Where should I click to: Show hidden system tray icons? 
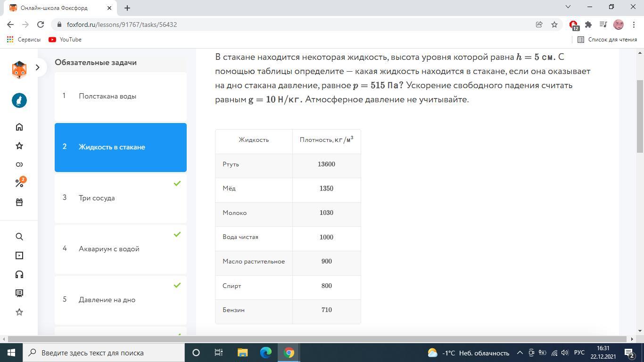(x=520, y=353)
